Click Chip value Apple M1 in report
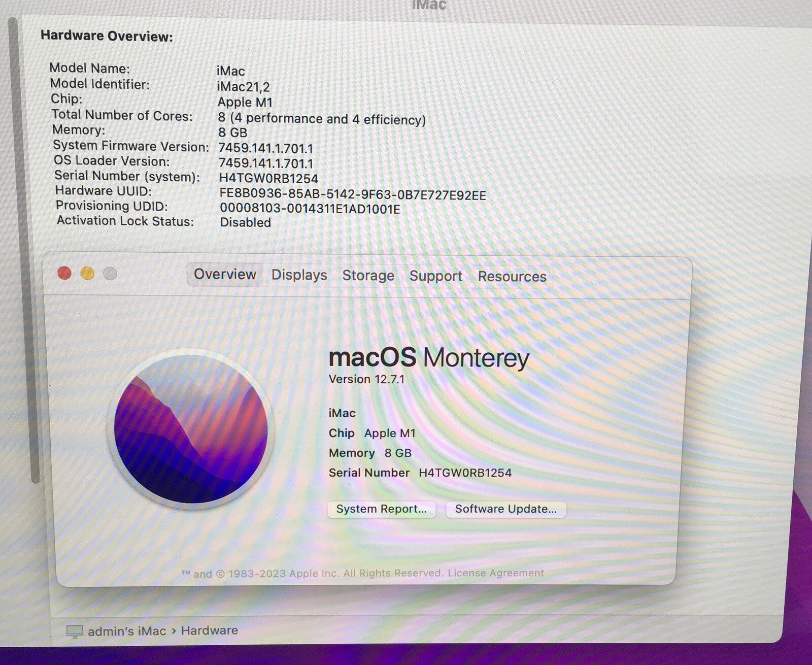Viewport: 812px width, 665px height. pyautogui.click(x=245, y=102)
